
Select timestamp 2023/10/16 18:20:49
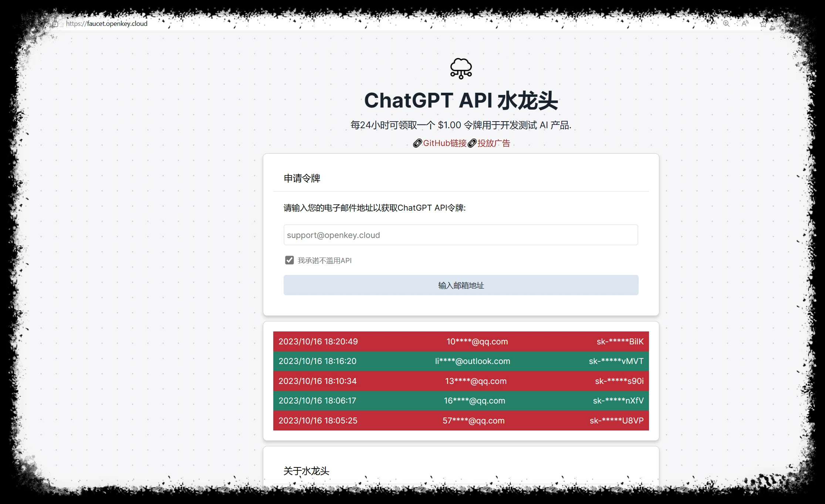[318, 341]
